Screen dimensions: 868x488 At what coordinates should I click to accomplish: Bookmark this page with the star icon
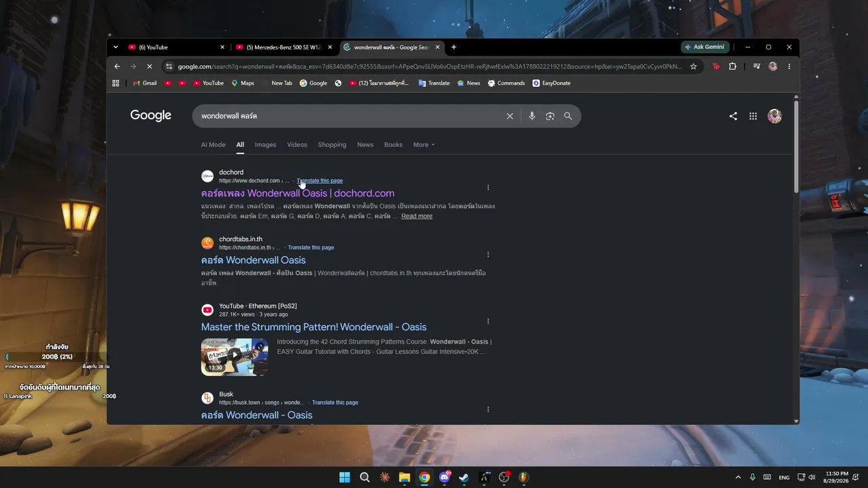[693, 66]
